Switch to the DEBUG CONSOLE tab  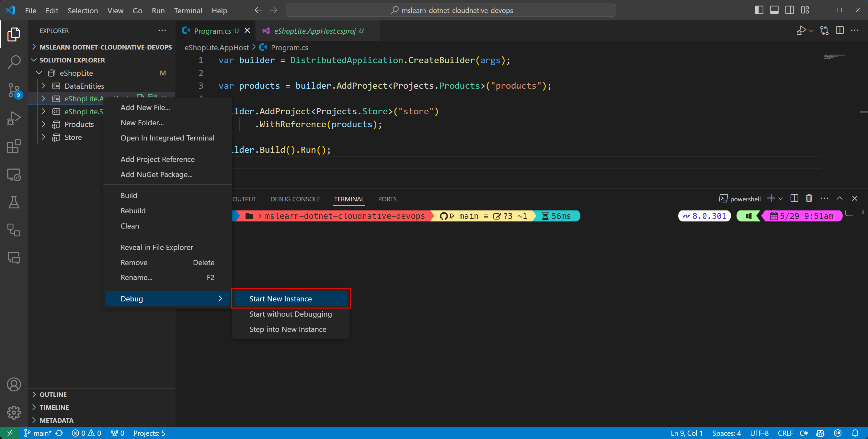pos(295,199)
